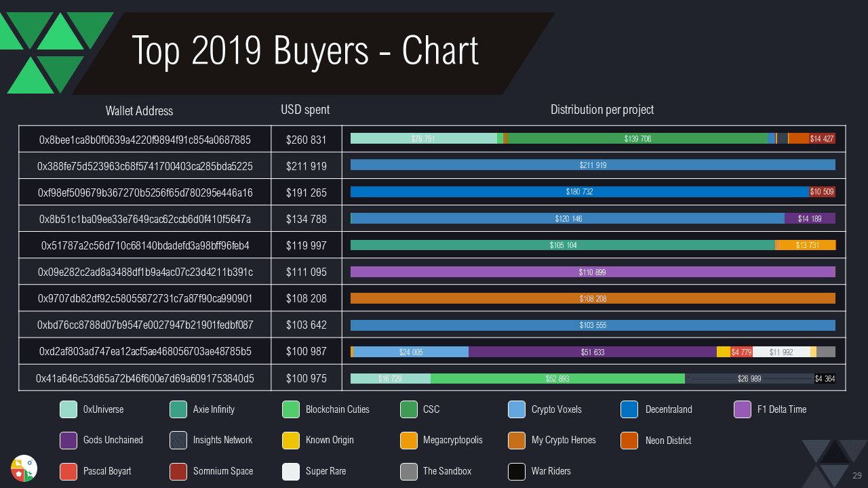Viewport: 868px width, 488px height.
Task: Click the Axie Infinity legend swatch
Action: [x=178, y=409]
